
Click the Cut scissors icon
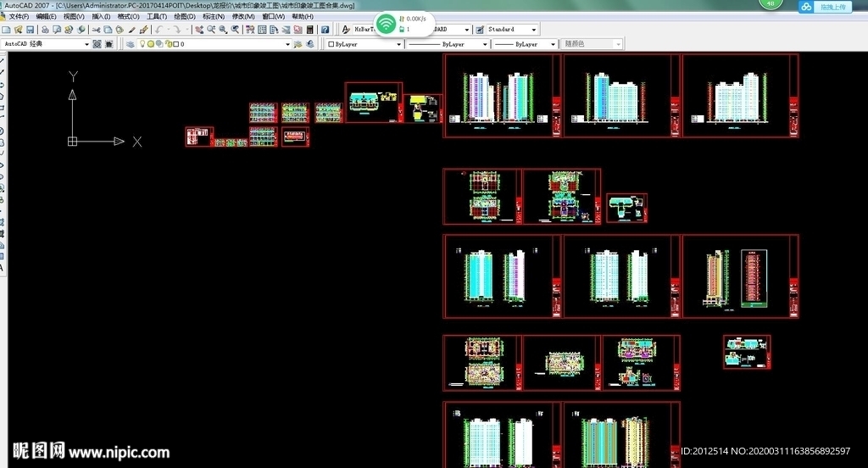tap(95, 30)
